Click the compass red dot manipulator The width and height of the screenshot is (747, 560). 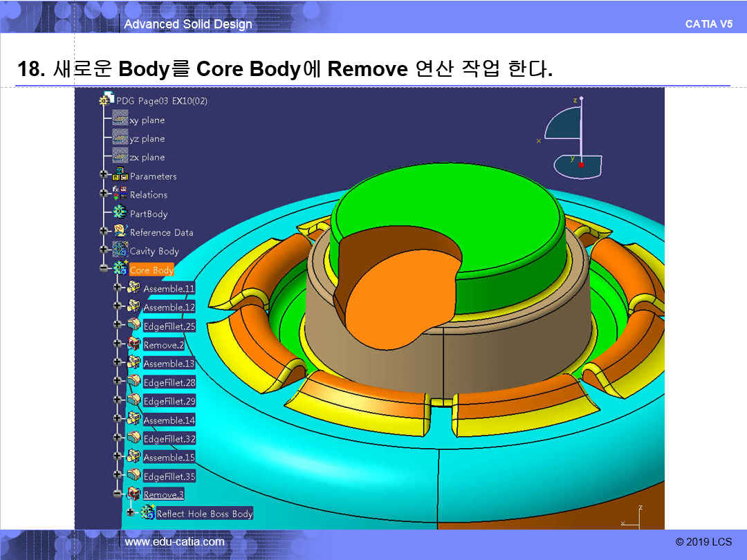coord(582,165)
